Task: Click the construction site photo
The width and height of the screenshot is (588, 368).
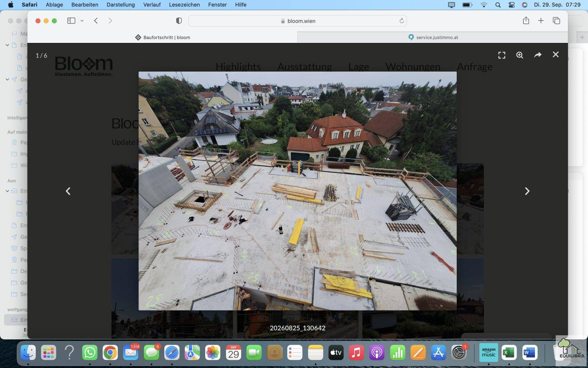Action: click(x=297, y=191)
